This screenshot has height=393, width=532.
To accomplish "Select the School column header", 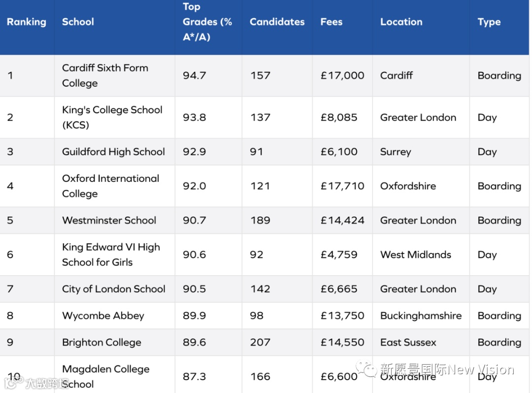I will point(78,22).
